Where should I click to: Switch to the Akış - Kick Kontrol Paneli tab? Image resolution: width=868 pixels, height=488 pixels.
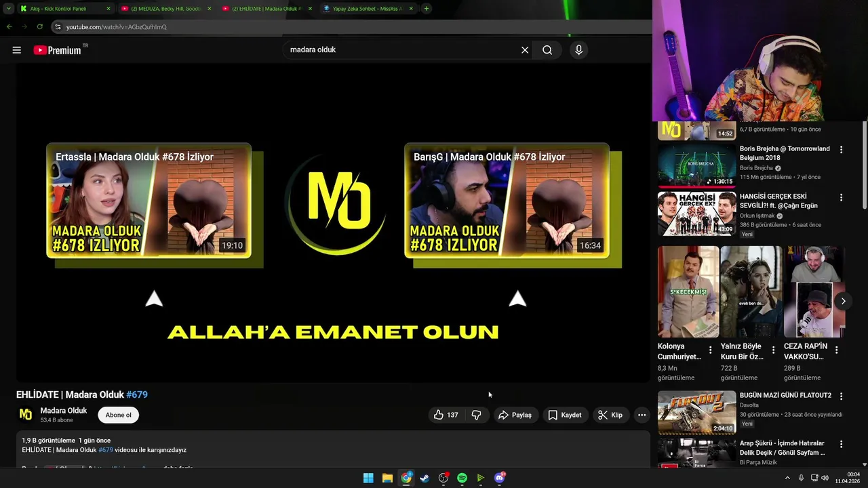click(59, 9)
